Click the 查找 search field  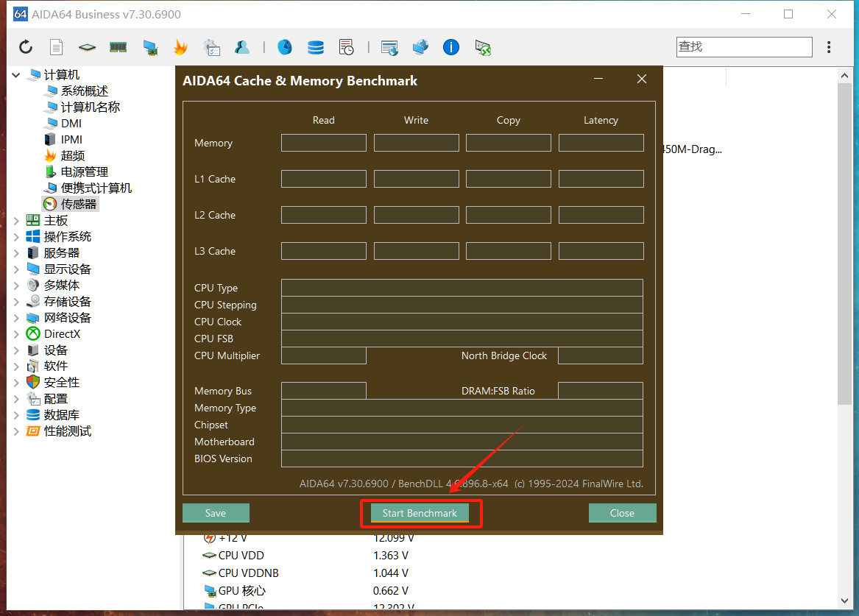tap(744, 47)
